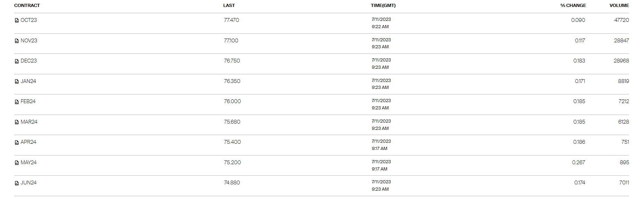Screen dimensions: 644x200
Task: Open the chart icon beside JUN24
Action: tap(17, 183)
